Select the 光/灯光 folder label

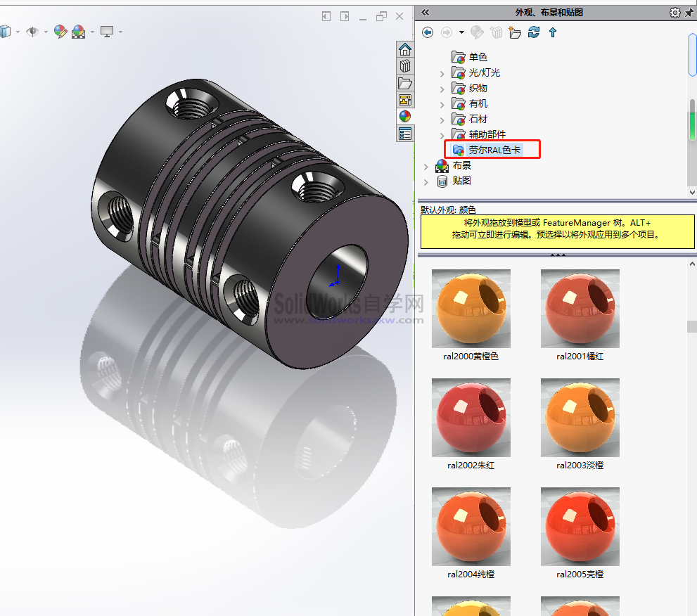coord(485,72)
